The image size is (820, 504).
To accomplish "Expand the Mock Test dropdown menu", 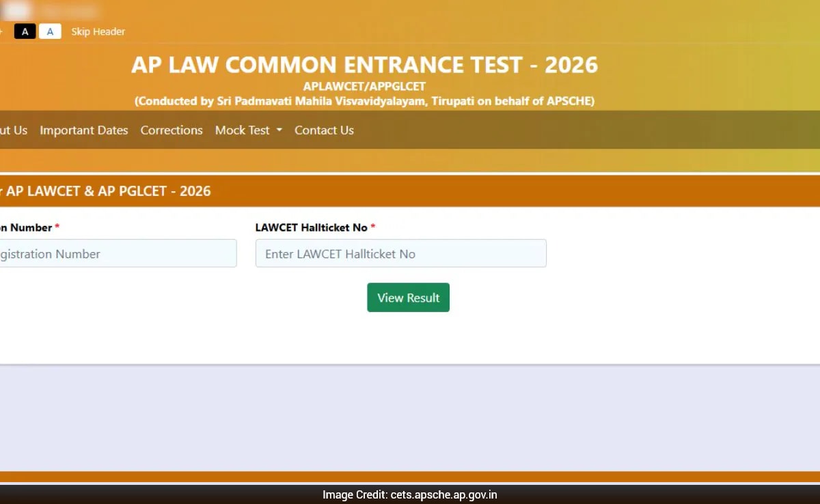I will [x=249, y=130].
